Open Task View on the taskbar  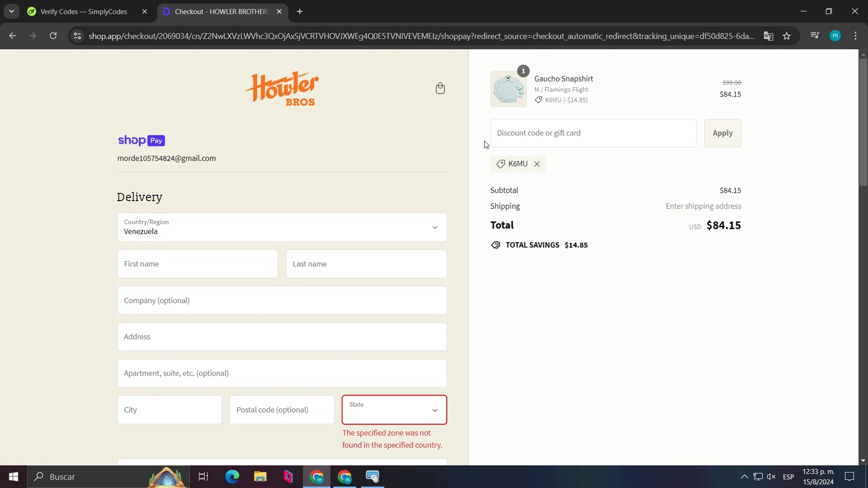[x=203, y=477]
